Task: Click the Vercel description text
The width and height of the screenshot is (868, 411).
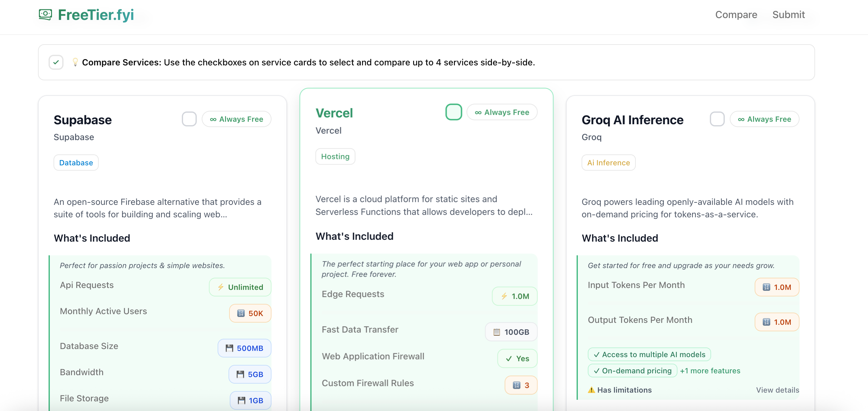Action: [423, 205]
